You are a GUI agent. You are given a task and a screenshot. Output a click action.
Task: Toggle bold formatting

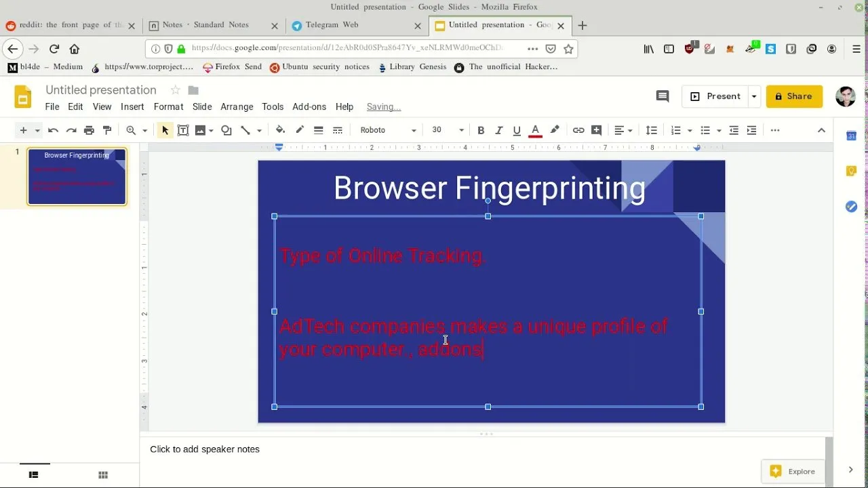point(481,130)
